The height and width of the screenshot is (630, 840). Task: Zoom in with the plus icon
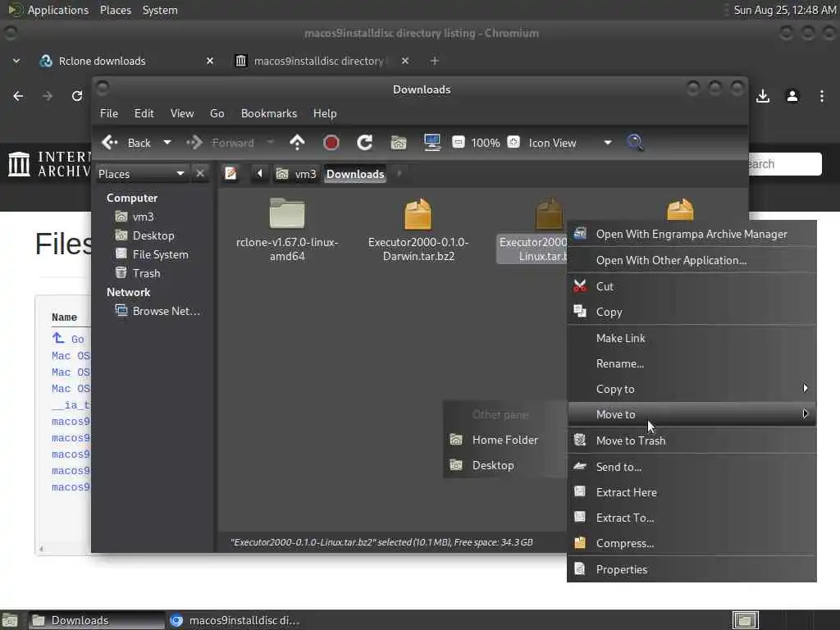514,143
